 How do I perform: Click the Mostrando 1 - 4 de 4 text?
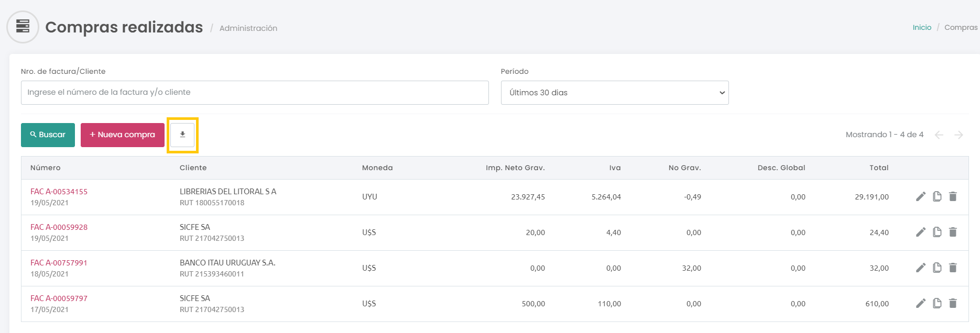click(885, 135)
